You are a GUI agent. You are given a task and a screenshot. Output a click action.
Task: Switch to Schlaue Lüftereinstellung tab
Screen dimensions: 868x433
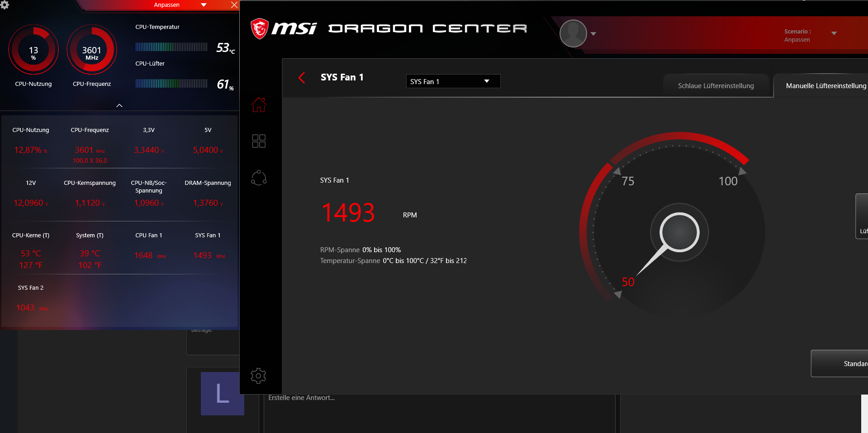(716, 86)
